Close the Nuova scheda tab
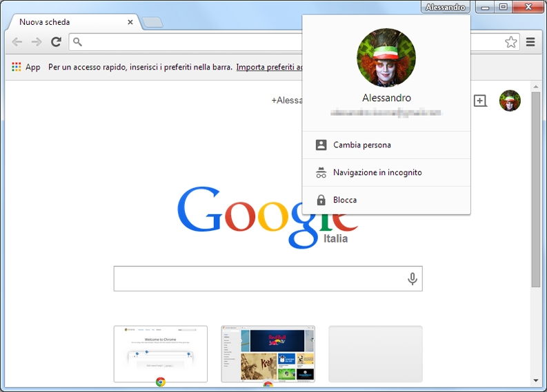Viewport: 547px width, 392px height. coord(130,22)
